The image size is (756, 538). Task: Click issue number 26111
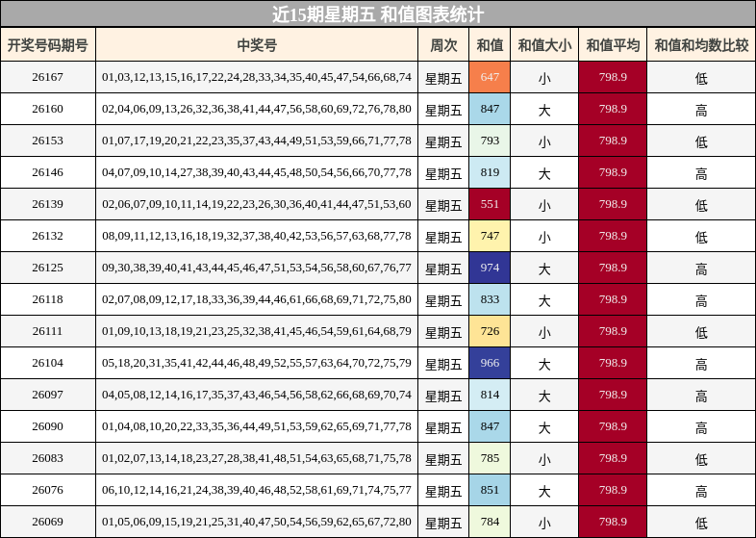(48, 331)
